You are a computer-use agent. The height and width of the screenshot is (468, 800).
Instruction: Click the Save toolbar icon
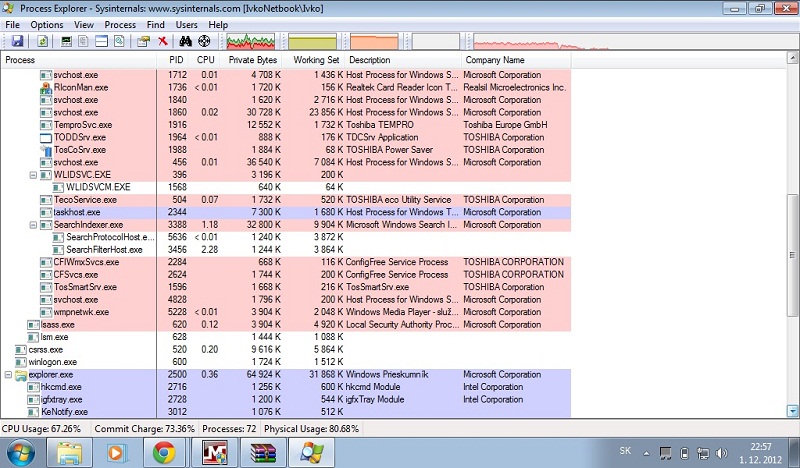click(x=17, y=41)
